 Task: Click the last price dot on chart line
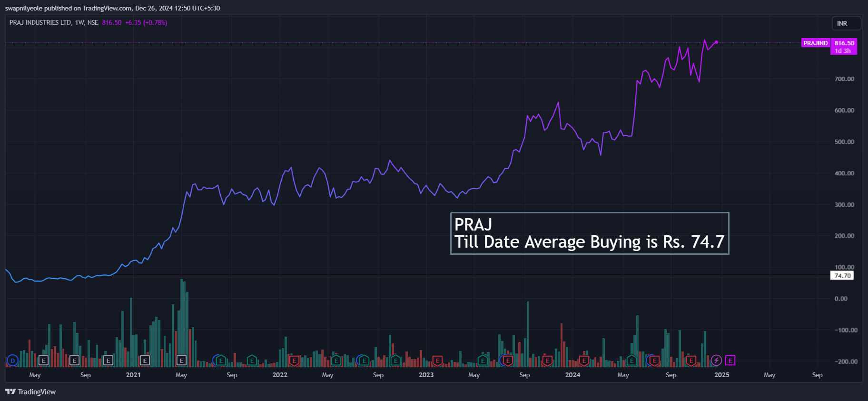(716, 42)
